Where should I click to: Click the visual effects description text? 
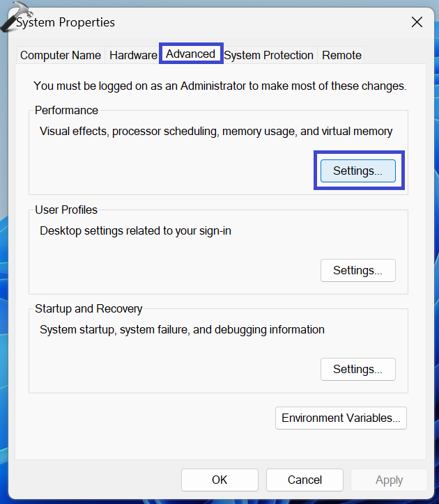pos(216,131)
